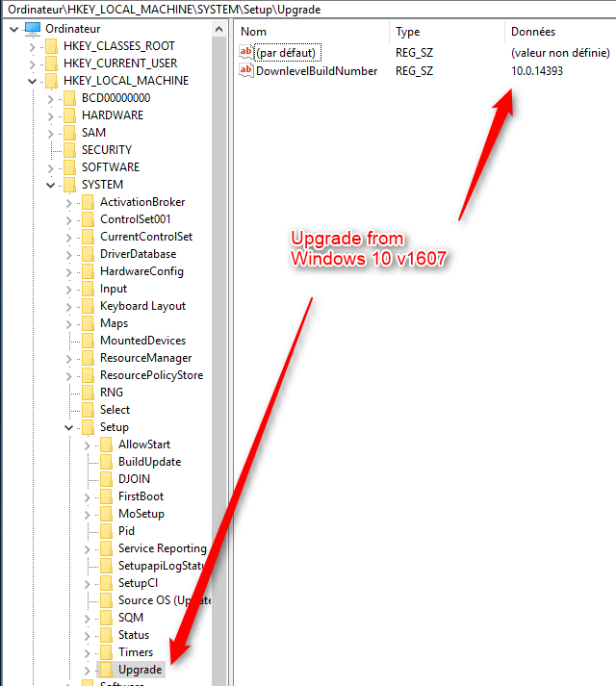Sort values by the Données column
616x686 pixels.
[560, 32]
